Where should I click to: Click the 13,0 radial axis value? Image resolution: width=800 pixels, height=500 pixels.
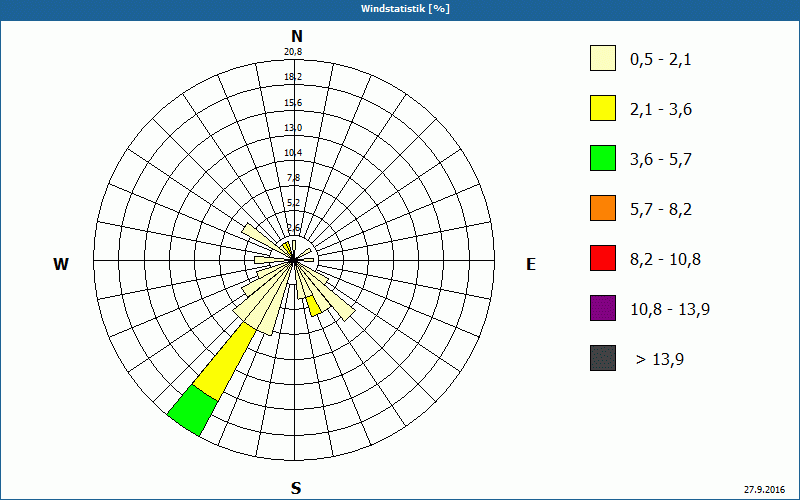pos(293,128)
